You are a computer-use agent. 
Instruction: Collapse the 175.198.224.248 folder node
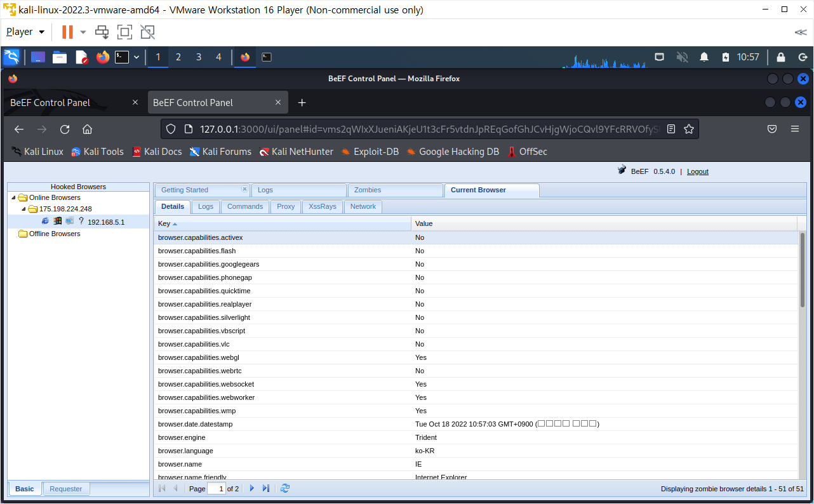click(24, 209)
